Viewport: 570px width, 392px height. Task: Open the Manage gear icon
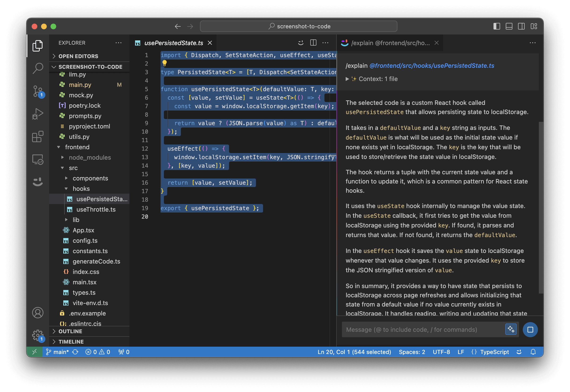point(38,336)
